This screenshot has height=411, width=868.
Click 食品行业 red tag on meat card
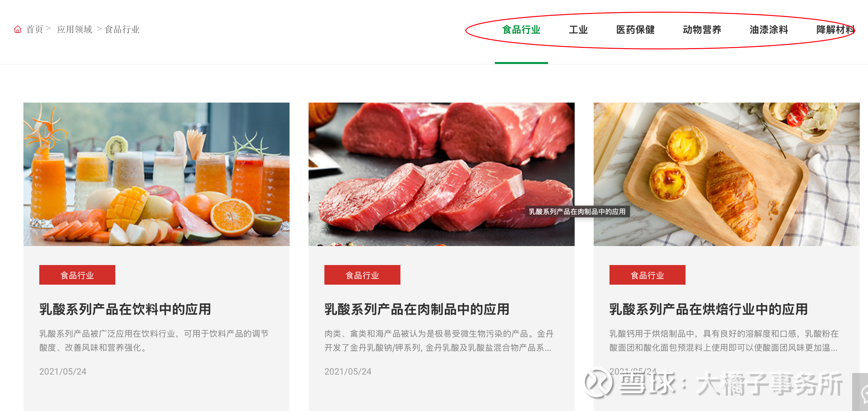pos(362,275)
